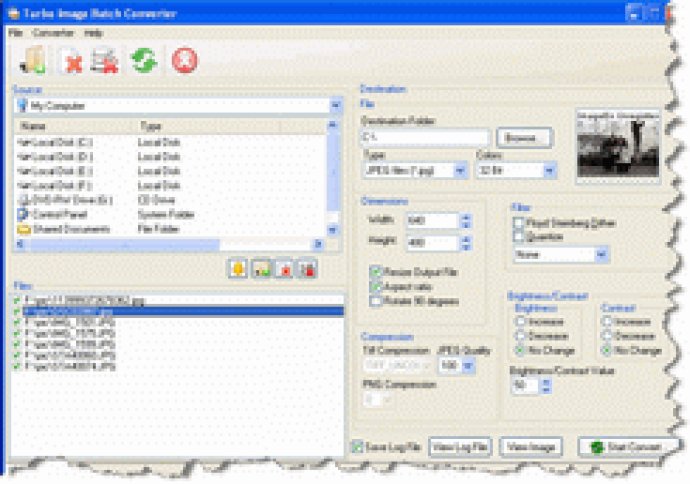Click source list scroll-down arrow
This screenshot has width=690, height=484.
pyautogui.click(x=333, y=230)
